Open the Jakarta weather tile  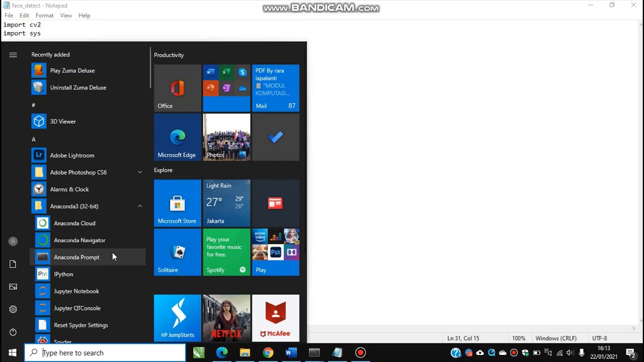(226, 203)
